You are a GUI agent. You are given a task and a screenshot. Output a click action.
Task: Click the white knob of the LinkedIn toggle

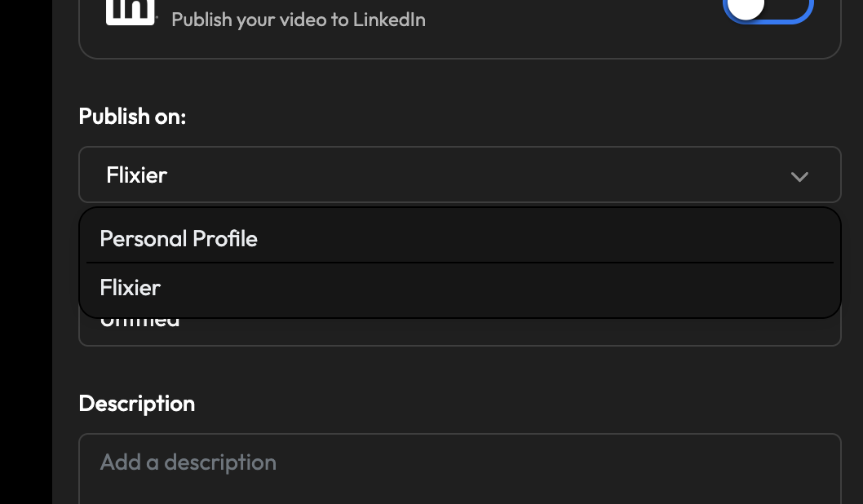tap(746, 8)
